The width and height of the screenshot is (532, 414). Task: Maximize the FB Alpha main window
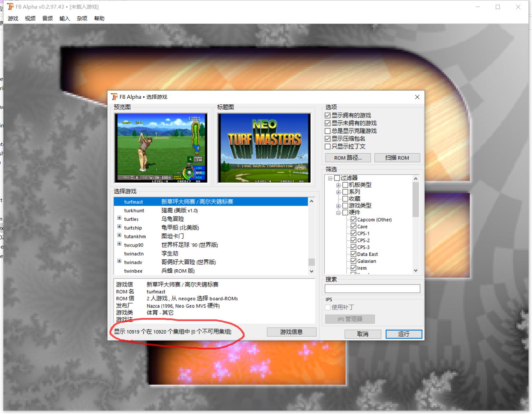tap(498, 7)
